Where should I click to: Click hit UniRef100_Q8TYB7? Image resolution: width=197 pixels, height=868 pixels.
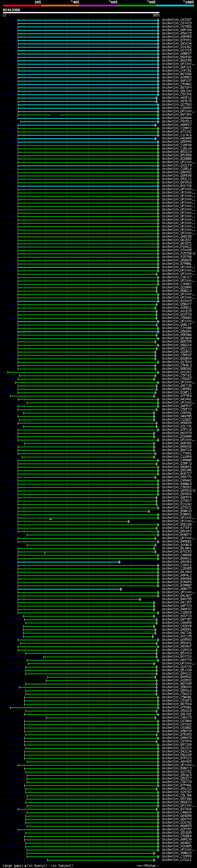click(177, 619)
